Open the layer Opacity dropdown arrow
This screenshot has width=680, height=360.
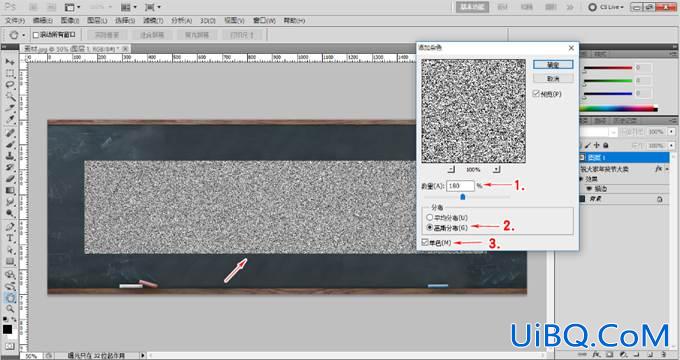pyautogui.click(x=672, y=131)
